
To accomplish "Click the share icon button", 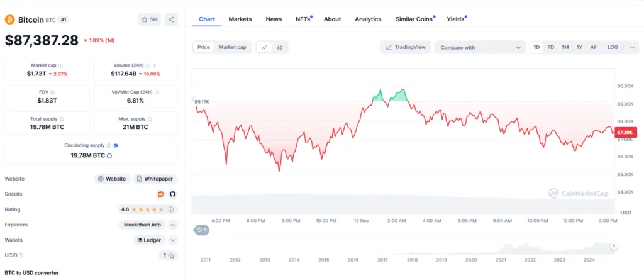I will click(171, 19).
